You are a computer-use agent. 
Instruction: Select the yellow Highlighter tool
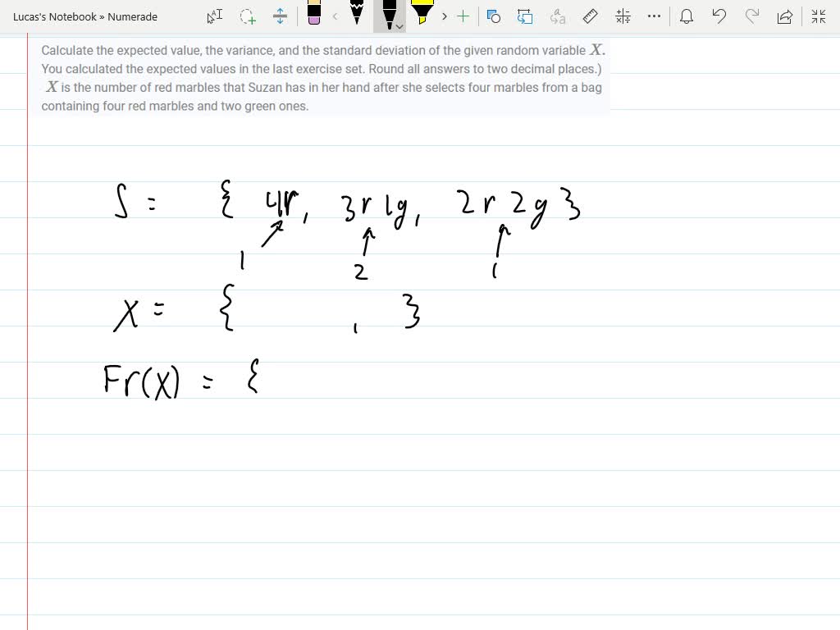point(423,16)
